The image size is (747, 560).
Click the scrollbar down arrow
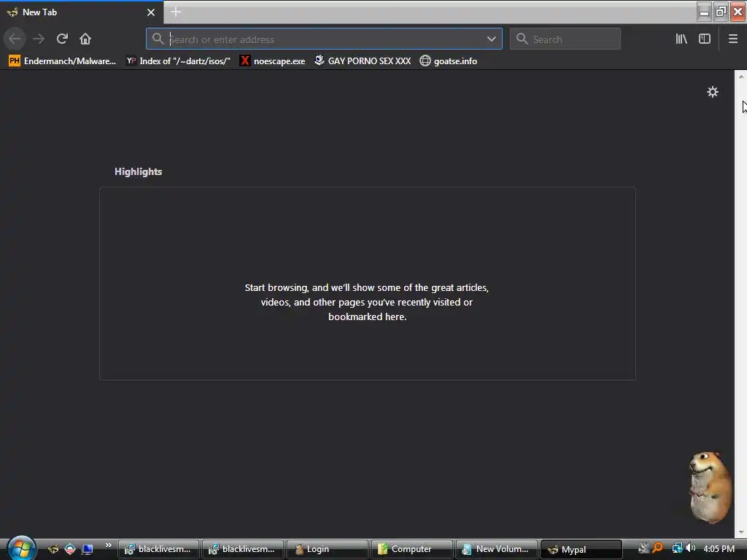(x=741, y=532)
